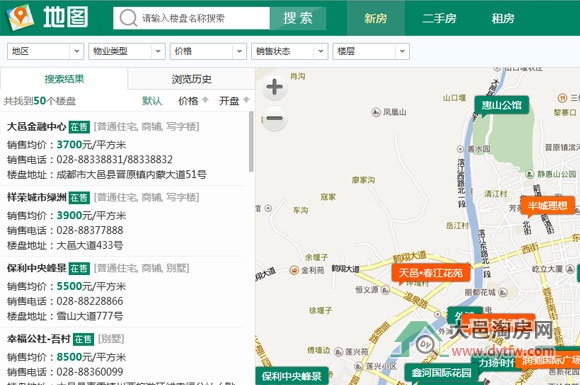The height and width of the screenshot is (385, 580).
Task: Open the 楼层 dropdown
Action: [371, 51]
